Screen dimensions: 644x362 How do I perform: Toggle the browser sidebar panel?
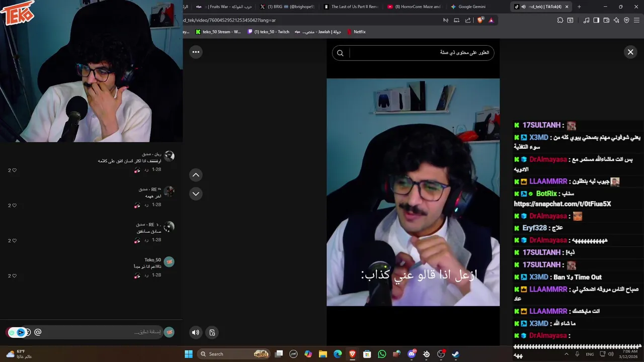coord(596,20)
